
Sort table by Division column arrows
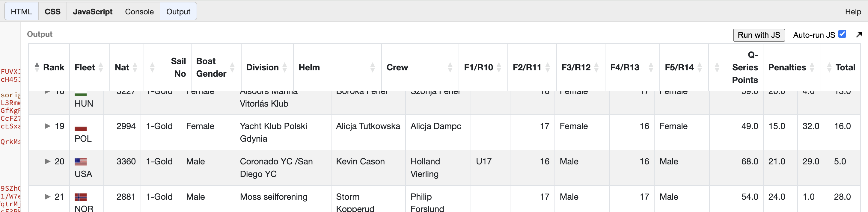pyautogui.click(x=285, y=67)
